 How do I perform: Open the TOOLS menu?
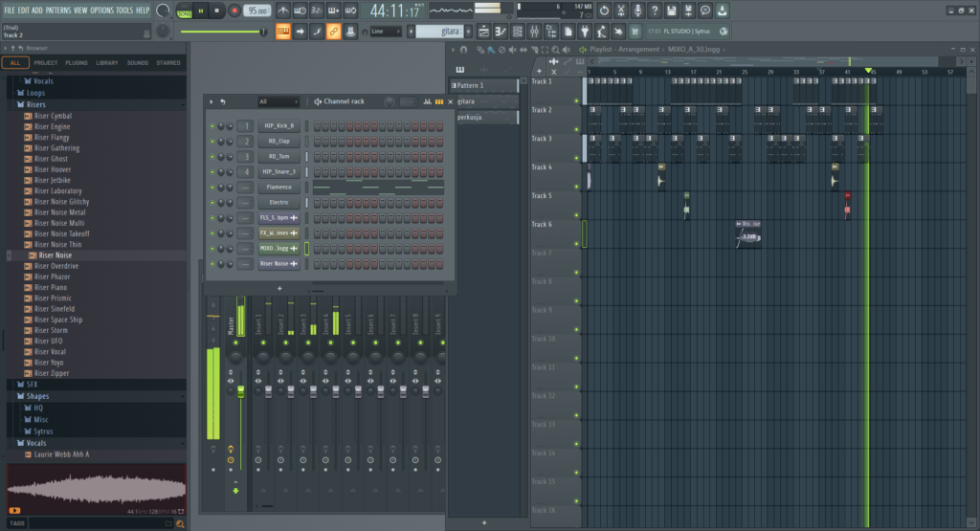click(124, 10)
